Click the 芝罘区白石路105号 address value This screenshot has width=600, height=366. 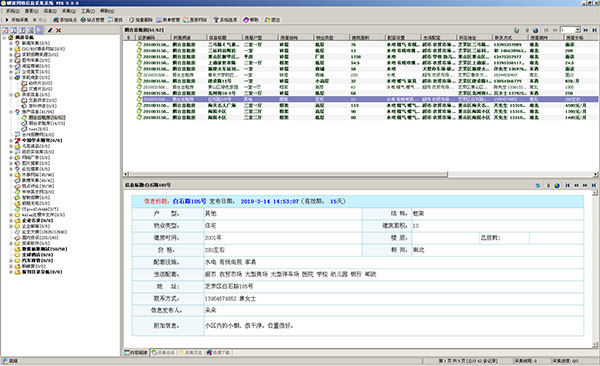click(x=229, y=286)
